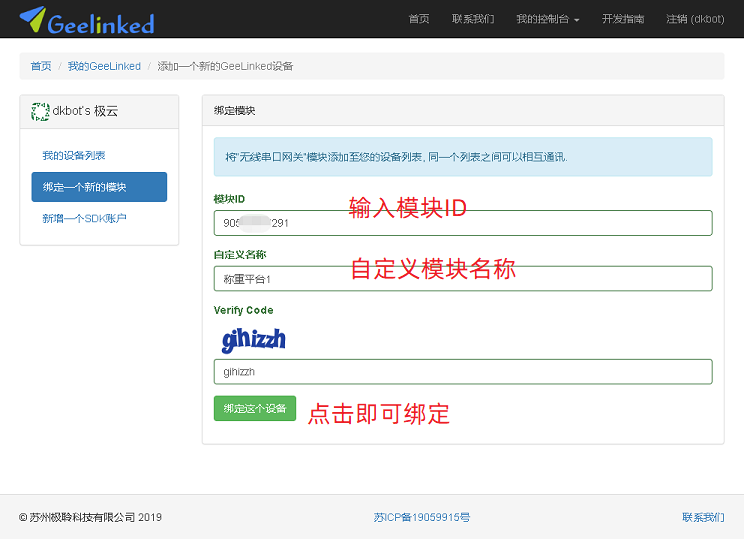The height and width of the screenshot is (539, 744).
Task: Click the Verify Code input box
Action: coord(462,371)
